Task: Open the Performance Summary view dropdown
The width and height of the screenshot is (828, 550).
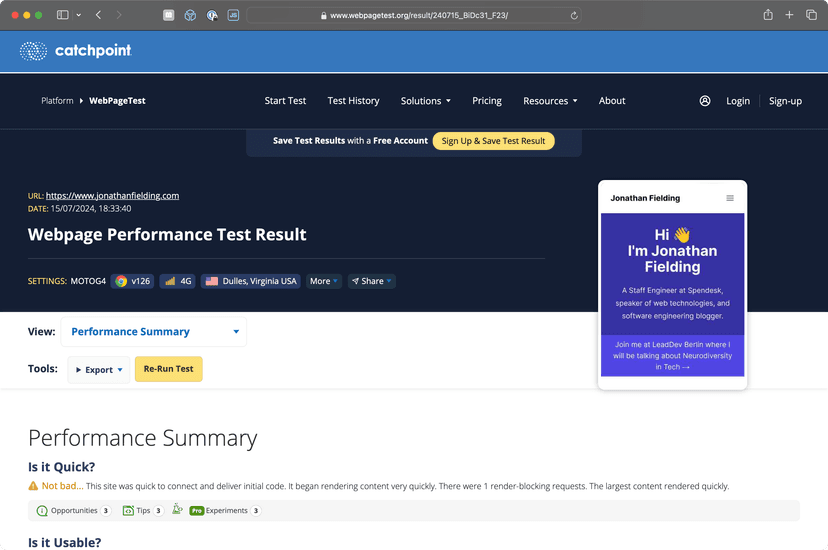Action: [154, 332]
